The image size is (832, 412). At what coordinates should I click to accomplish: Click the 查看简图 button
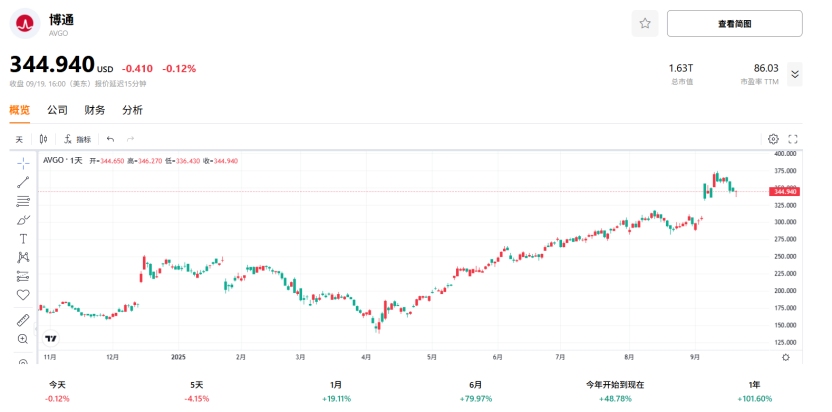pyautogui.click(x=734, y=23)
